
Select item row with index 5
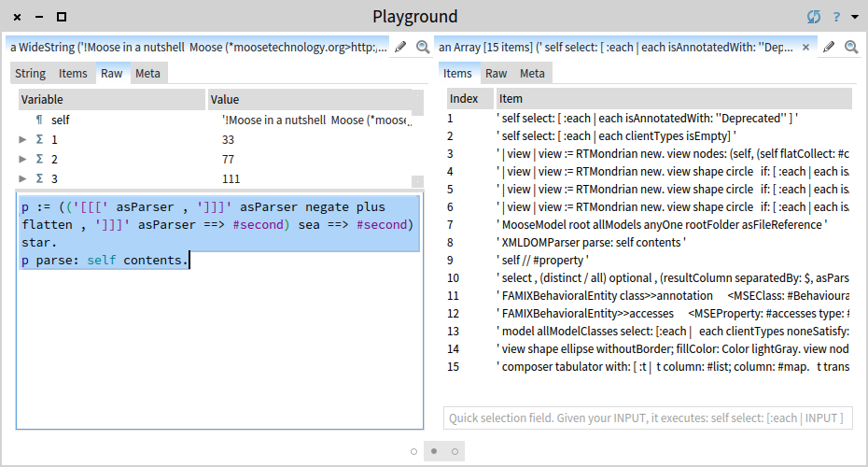(x=649, y=189)
